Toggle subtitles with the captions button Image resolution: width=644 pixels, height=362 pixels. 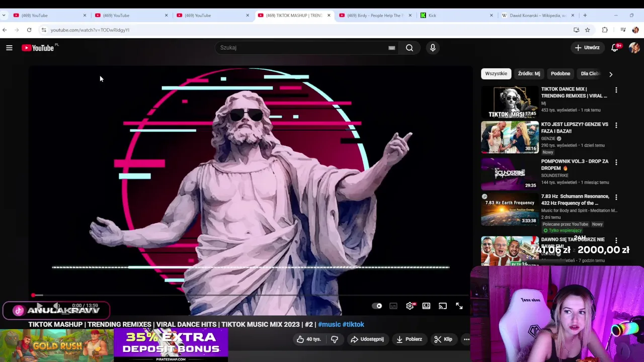393,306
